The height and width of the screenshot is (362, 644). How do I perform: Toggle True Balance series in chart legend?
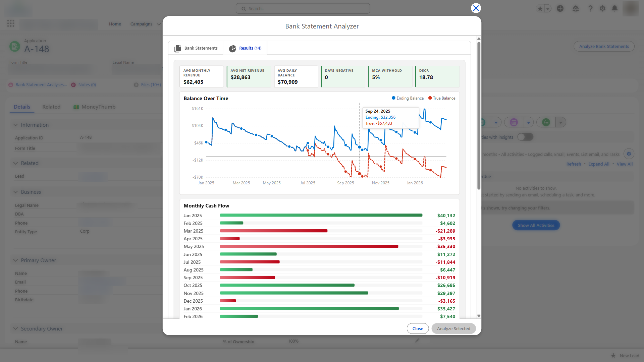[442, 98]
